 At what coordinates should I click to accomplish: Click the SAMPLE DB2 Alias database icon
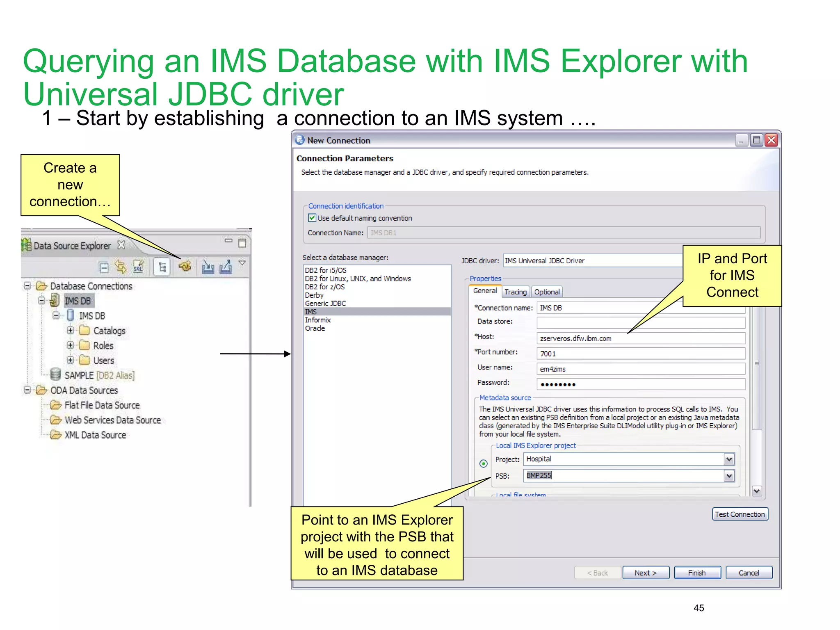click(55, 374)
